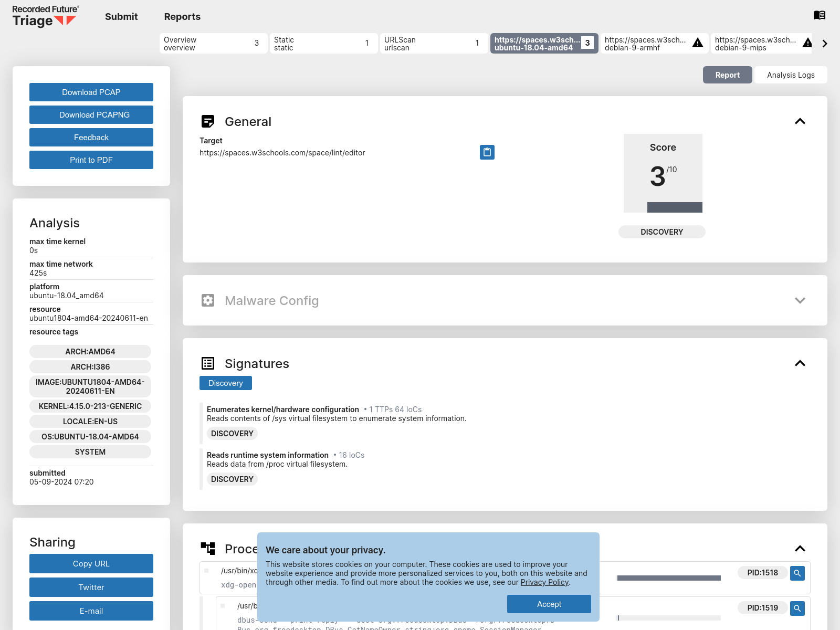Click DISCOVERY tag under the score

pos(662,232)
